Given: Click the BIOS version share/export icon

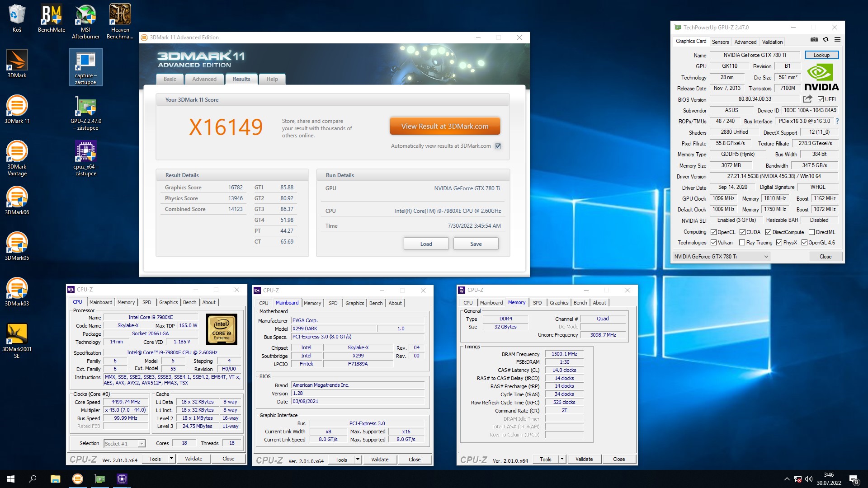Looking at the screenshot, I should 807,99.
